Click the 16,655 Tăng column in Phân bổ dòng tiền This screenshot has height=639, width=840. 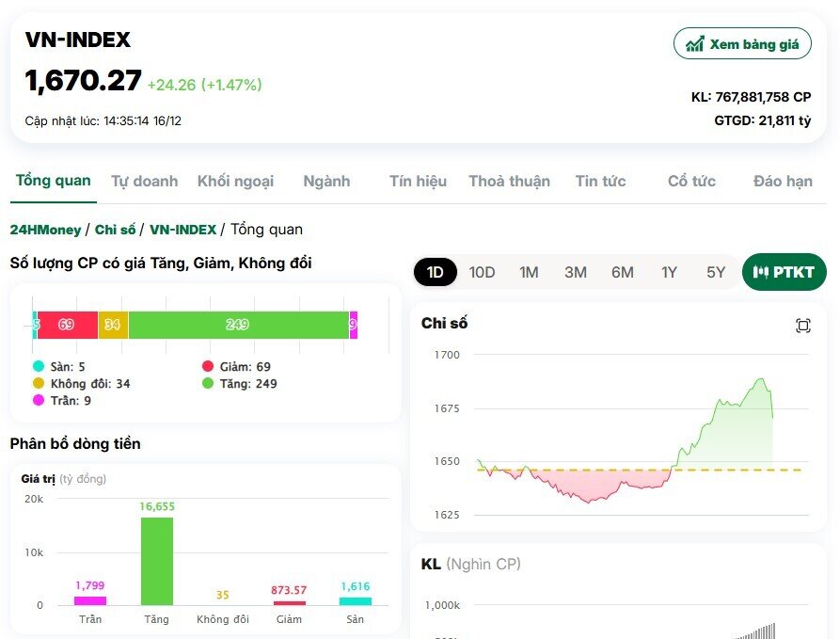coord(156,560)
